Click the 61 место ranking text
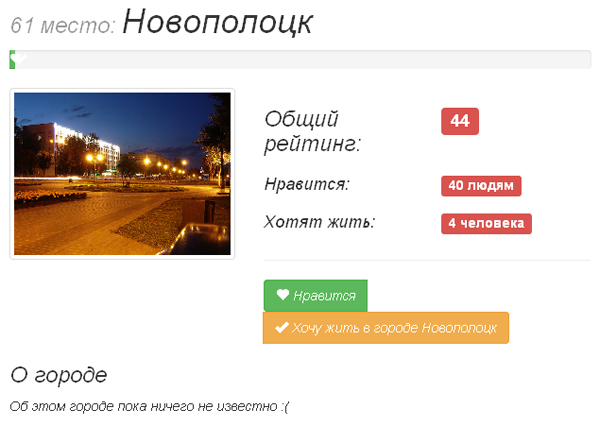This screenshot has width=600, height=426. point(63,26)
